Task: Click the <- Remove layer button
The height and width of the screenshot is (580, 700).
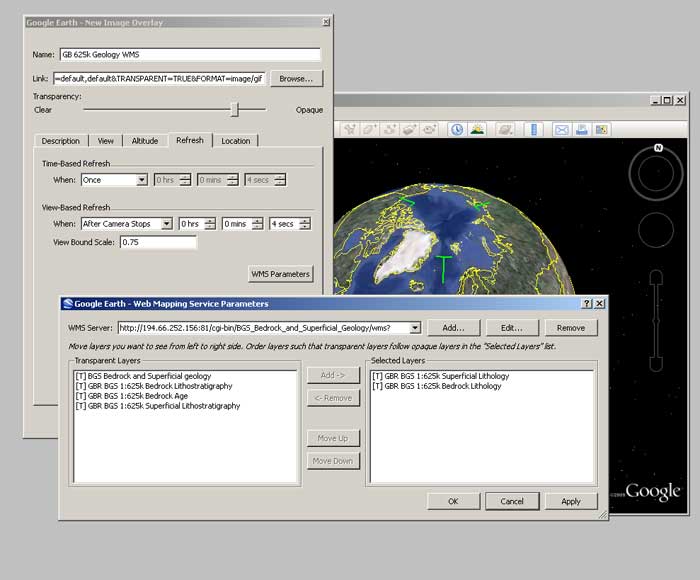Action: tap(333, 398)
